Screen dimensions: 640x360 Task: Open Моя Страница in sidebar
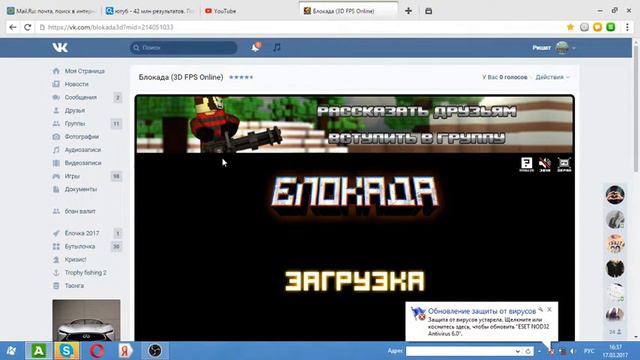tap(84, 71)
